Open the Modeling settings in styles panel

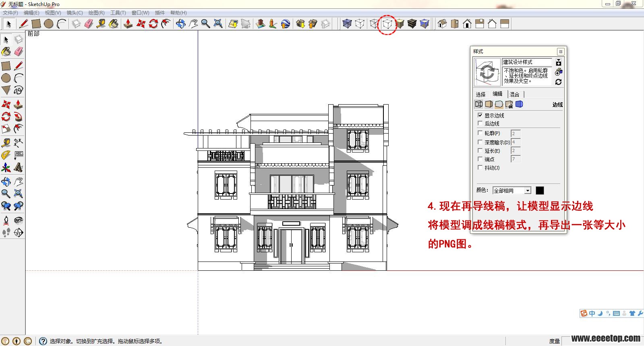click(519, 104)
